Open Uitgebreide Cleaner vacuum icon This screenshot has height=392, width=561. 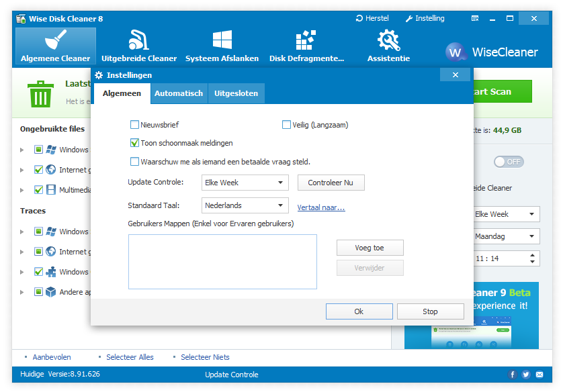click(138, 40)
